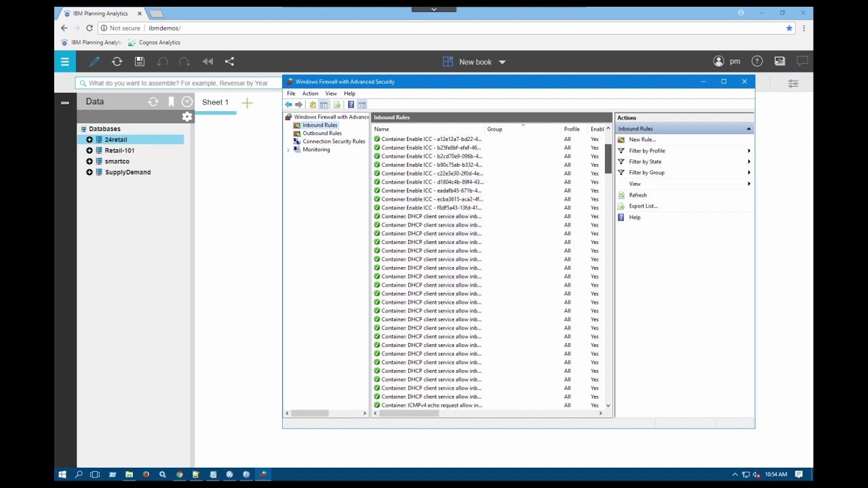Expand the Filter by Profile submenu

[x=749, y=150]
